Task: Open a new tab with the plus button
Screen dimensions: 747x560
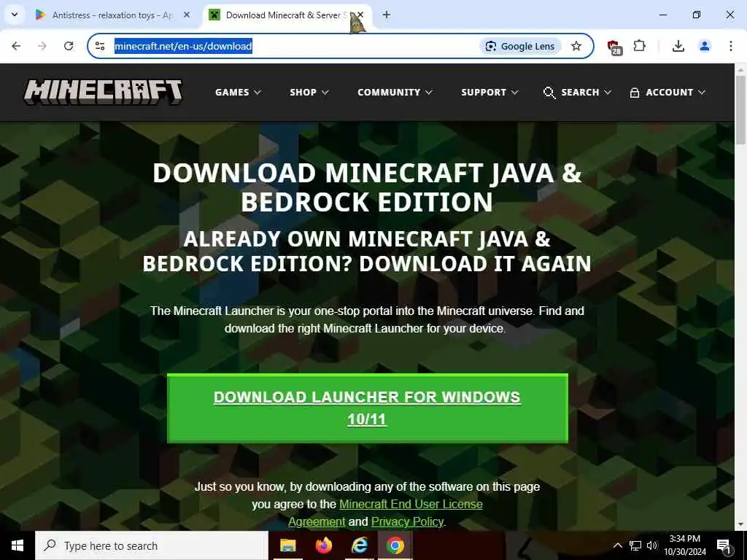Action: (387, 15)
